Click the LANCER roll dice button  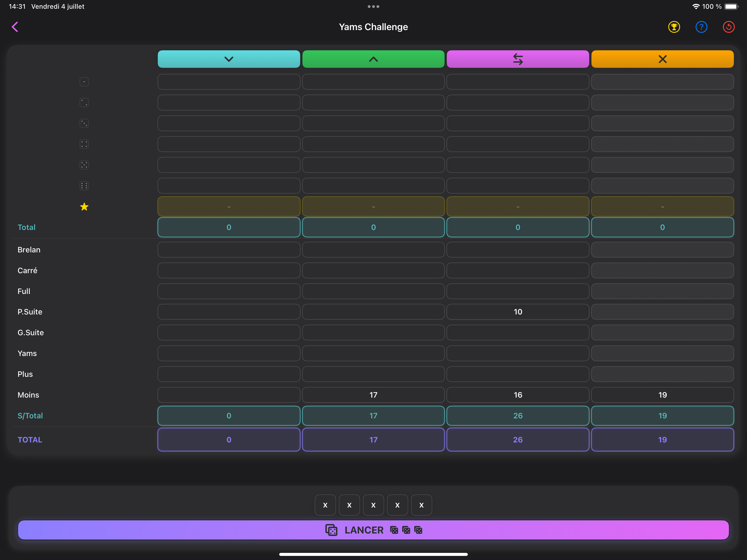373,530
